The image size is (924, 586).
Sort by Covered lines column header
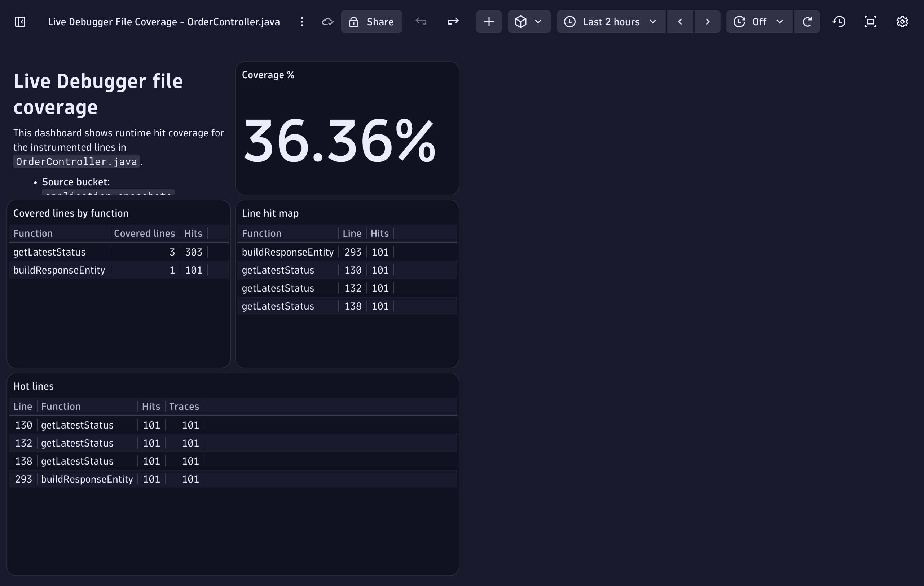[x=144, y=233]
